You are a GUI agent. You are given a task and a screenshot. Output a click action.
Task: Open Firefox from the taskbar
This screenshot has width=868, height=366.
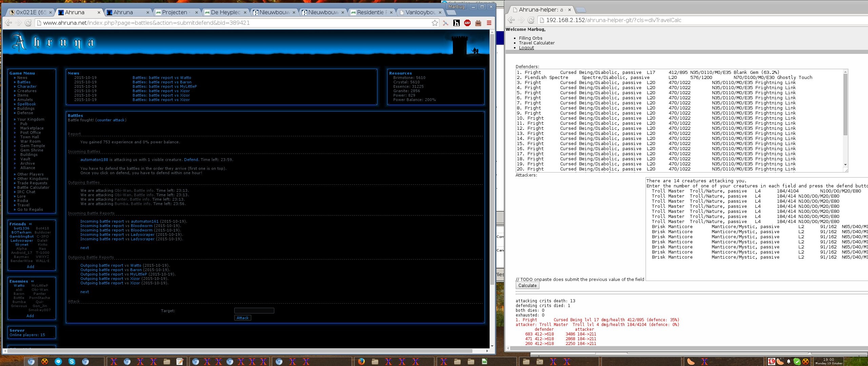[x=361, y=362]
